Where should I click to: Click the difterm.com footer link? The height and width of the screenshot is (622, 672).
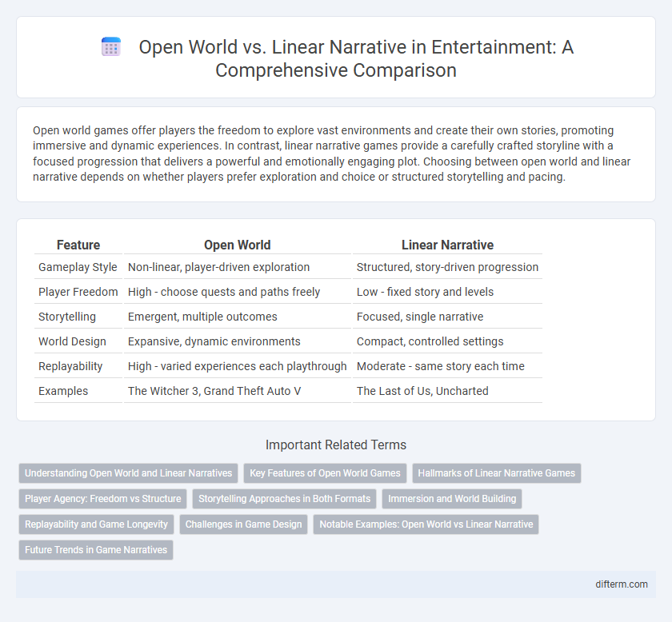point(621,584)
